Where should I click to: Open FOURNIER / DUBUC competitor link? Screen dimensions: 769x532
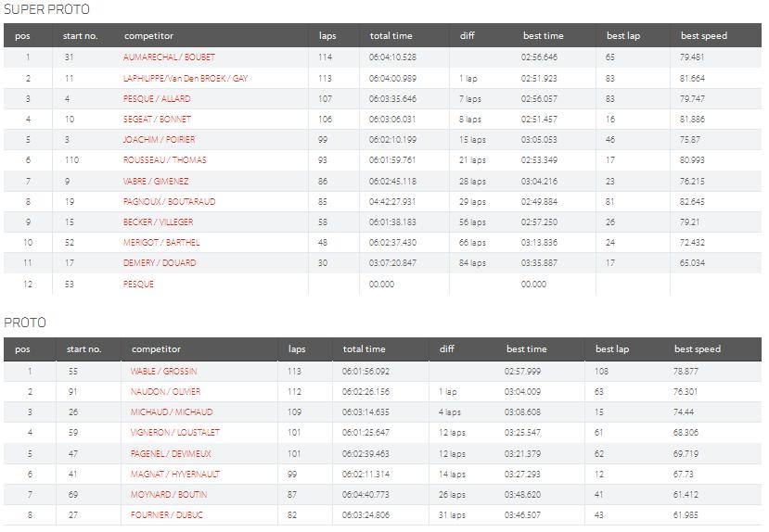[166, 515]
